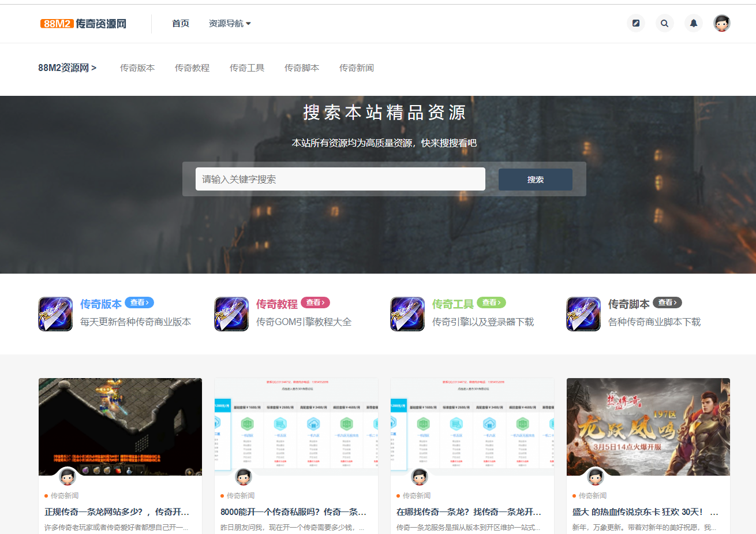Click subtitle 本站所有资源均为高质量资源
756x534 pixels.
(384, 143)
